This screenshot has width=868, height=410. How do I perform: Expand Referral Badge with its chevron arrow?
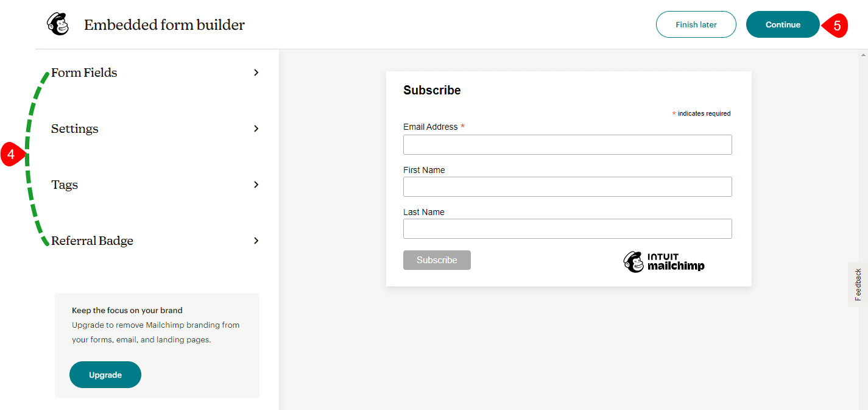(256, 241)
